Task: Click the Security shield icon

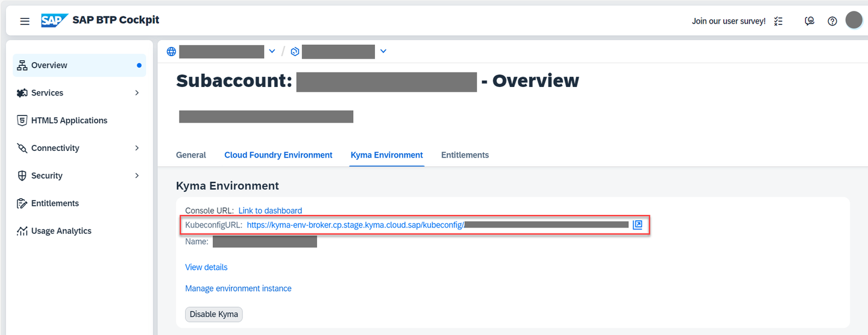Action: point(22,176)
